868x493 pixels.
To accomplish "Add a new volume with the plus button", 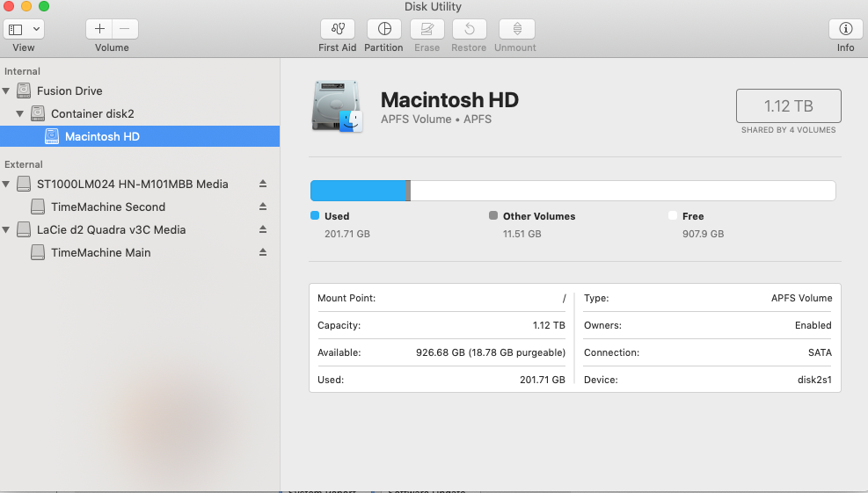I will pos(99,29).
